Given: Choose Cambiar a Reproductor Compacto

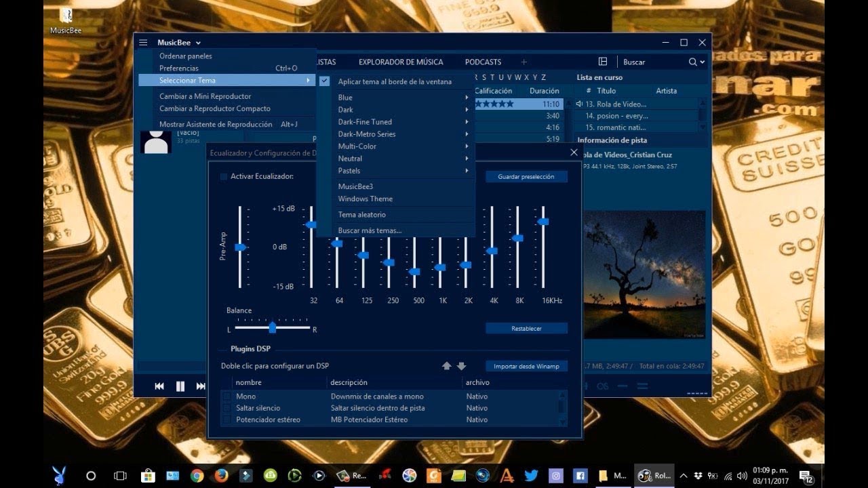Looking at the screenshot, I should pos(227,108).
